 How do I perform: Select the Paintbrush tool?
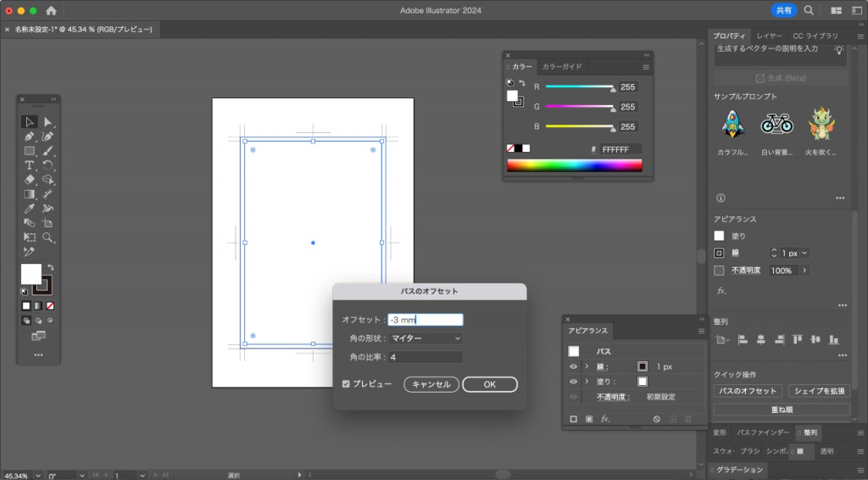[47, 151]
